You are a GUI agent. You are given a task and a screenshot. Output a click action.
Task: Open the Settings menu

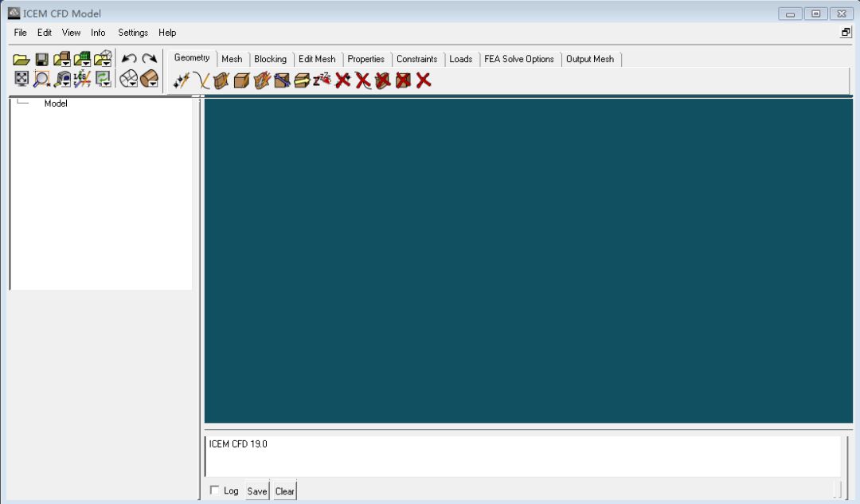pyautogui.click(x=133, y=33)
